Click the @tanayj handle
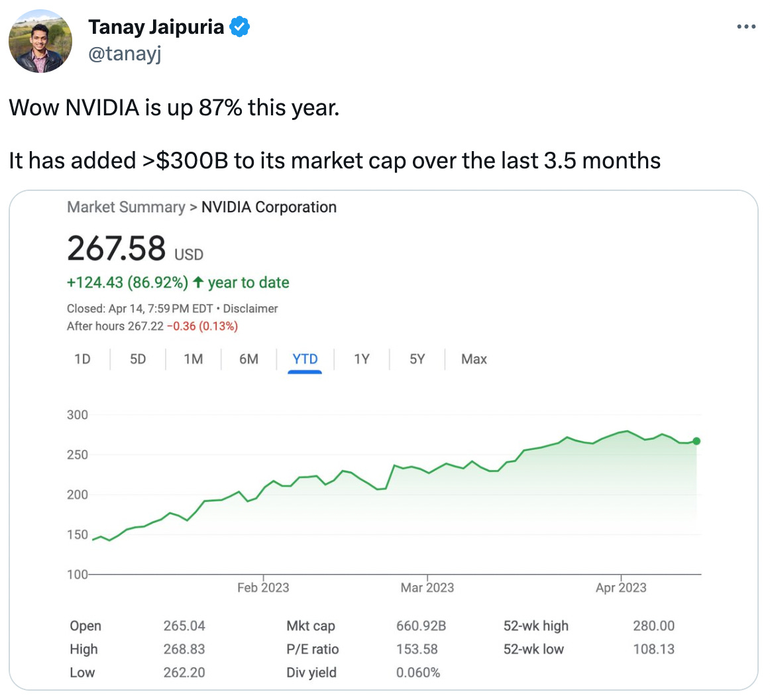770x700 pixels. click(x=125, y=55)
